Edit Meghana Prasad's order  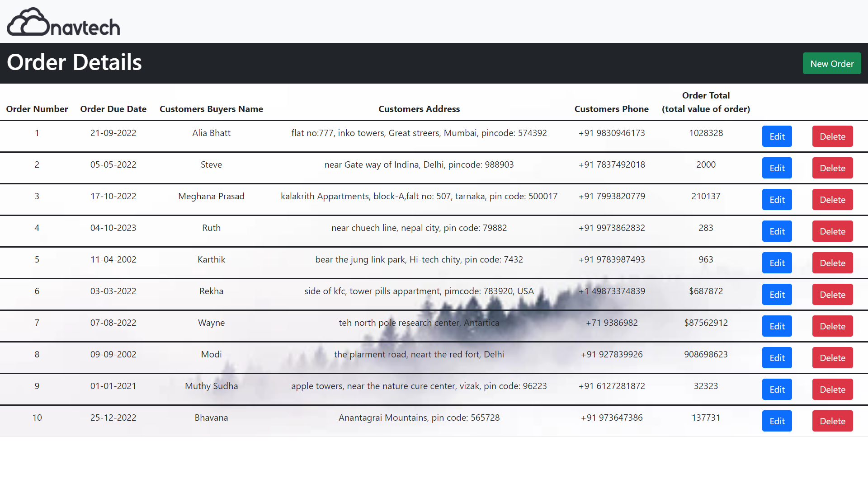(777, 200)
